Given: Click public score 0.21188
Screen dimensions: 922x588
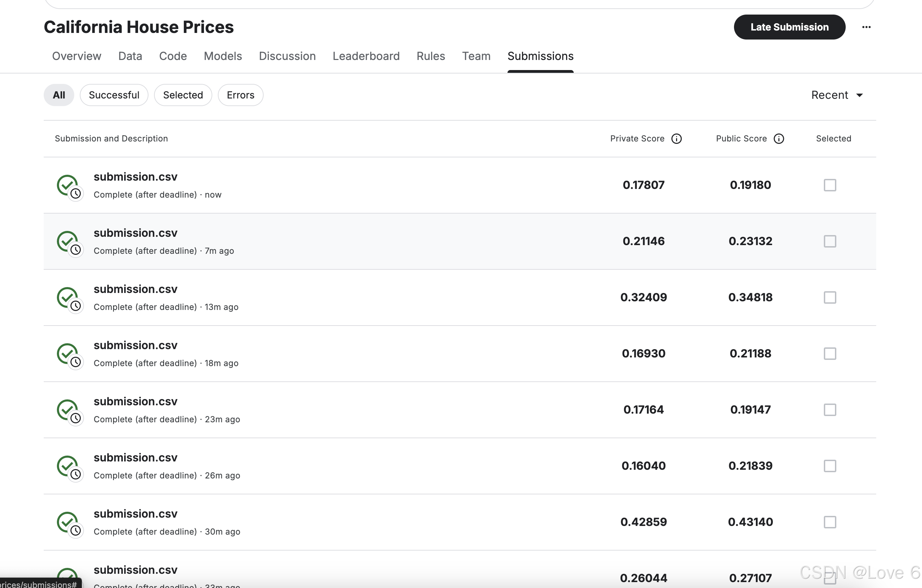Looking at the screenshot, I should click(750, 353).
